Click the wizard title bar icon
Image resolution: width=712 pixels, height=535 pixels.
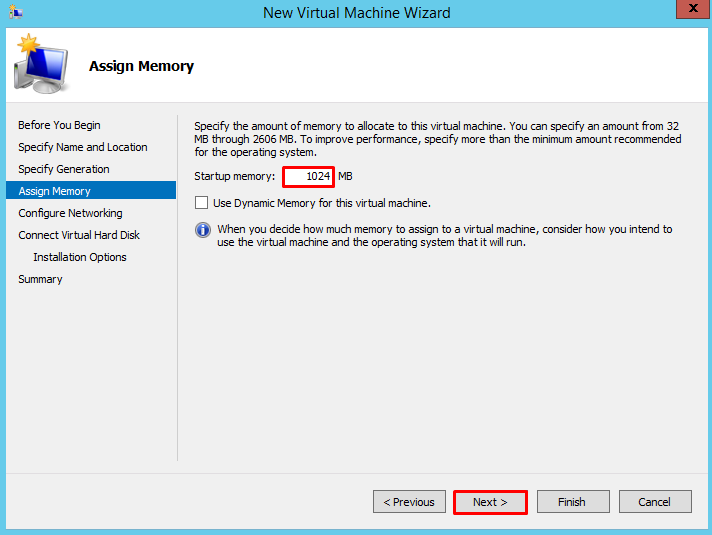(15, 12)
